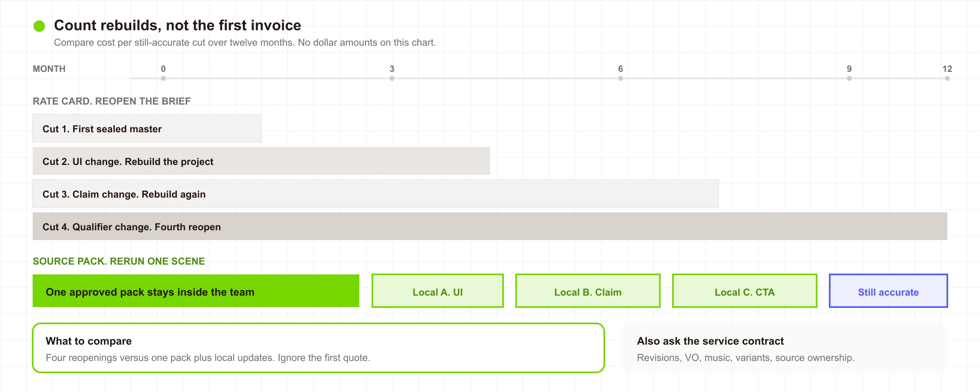Click the Count rebuilds chart title
The height and width of the screenshot is (392, 980).
tap(178, 25)
